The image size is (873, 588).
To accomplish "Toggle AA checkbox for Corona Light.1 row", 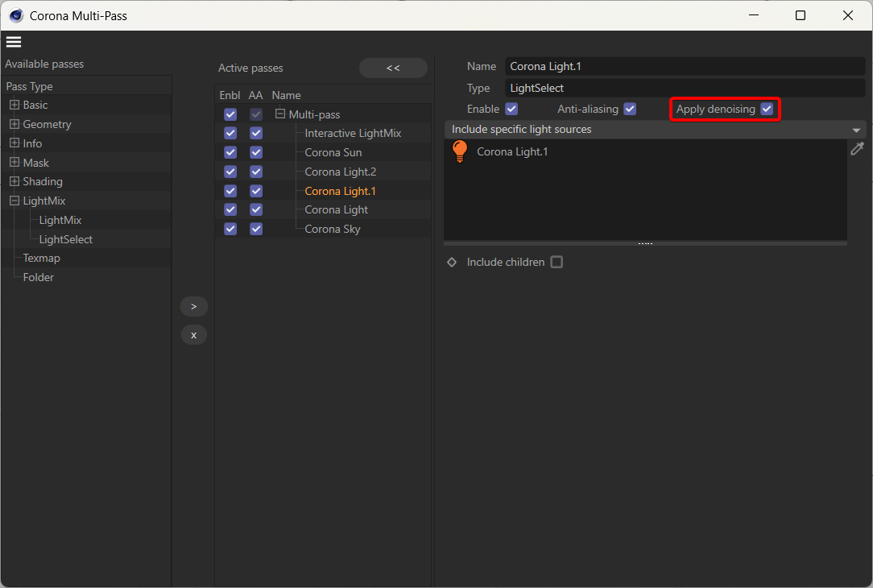I will pyautogui.click(x=256, y=191).
